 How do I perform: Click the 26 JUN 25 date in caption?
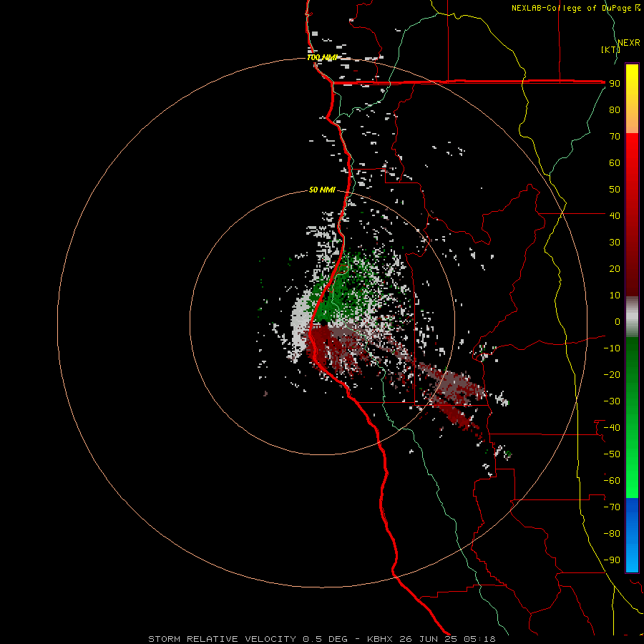[429, 639]
